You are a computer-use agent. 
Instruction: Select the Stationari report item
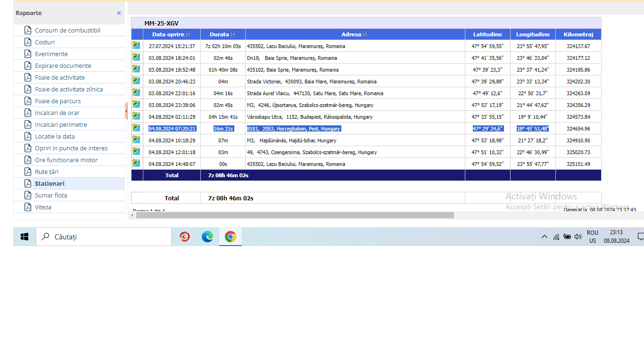click(50, 183)
